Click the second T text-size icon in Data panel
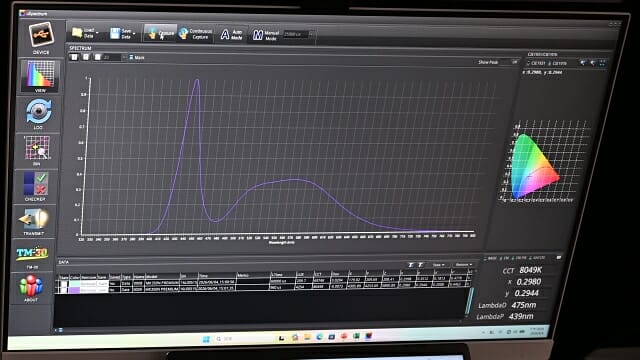This screenshot has height=360, width=640. (x=420, y=265)
